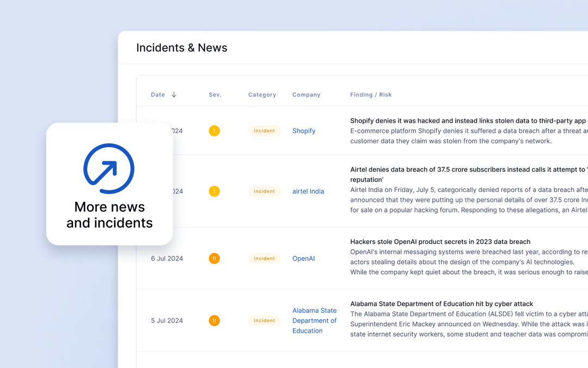The height and width of the screenshot is (368, 588).
Task: Click the Incident badge on Shopify row
Action: [x=264, y=131]
